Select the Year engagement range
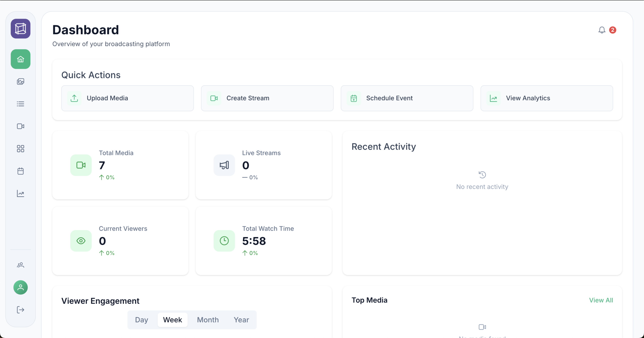 coord(241,320)
